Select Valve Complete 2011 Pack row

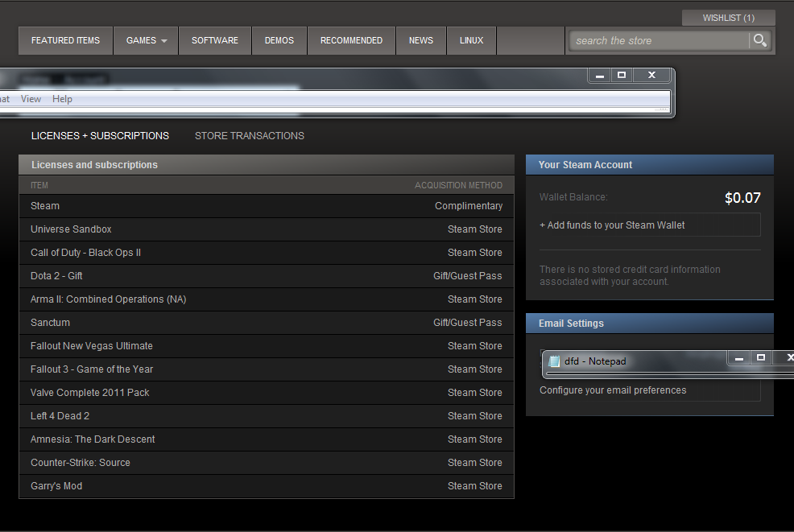267,392
